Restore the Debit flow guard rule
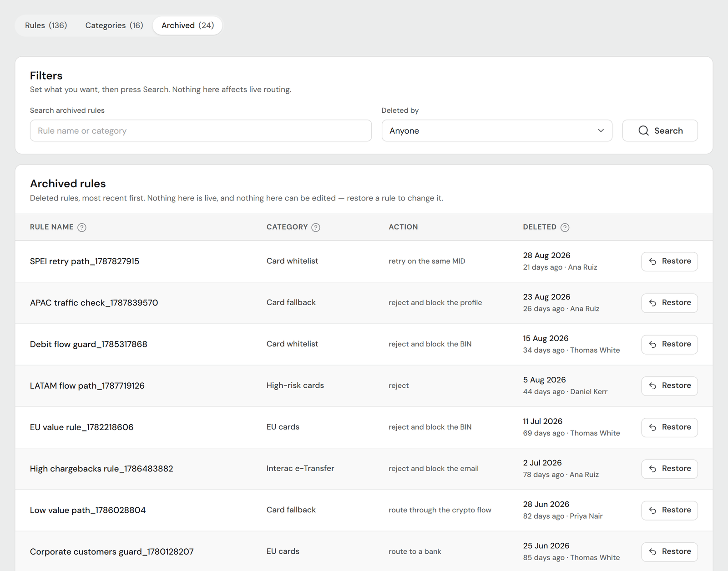 pos(669,344)
